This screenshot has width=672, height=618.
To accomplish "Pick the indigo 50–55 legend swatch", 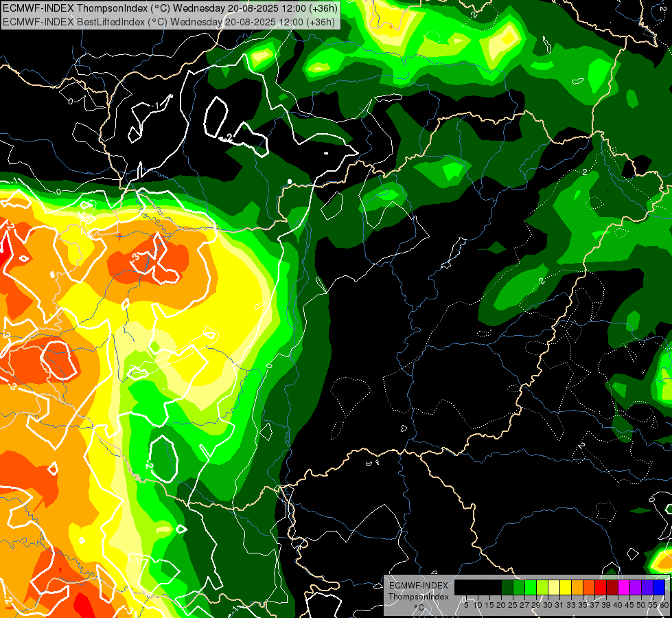I will pos(647,587).
